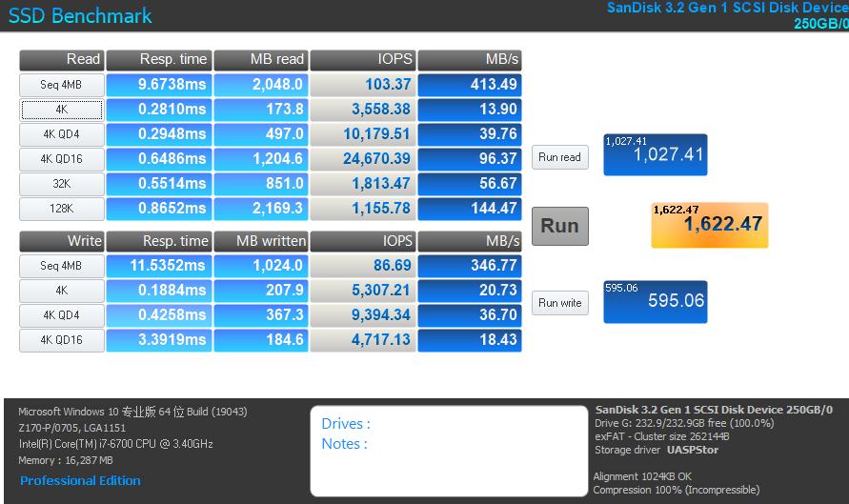Viewport: 849px width, 504px height.
Task: Click the 0.2810ms response time cell
Action: pyautogui.click(x=158, y=110)
